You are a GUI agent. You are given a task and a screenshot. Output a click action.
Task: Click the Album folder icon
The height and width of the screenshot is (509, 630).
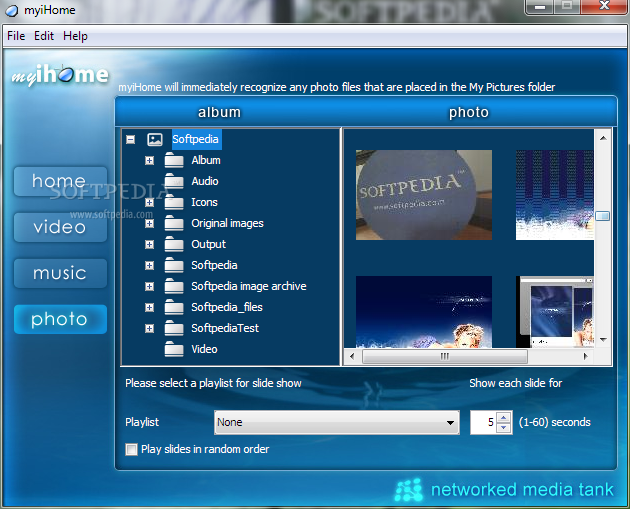click(x=174, y=160)
